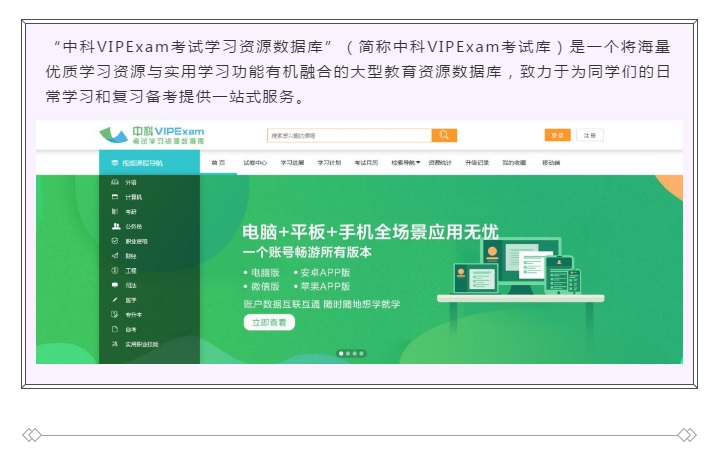The width and height of the screenshot is (722, 455).
Task: Click the 计算机 window icon in sidebar
Action: pos(115,197)
